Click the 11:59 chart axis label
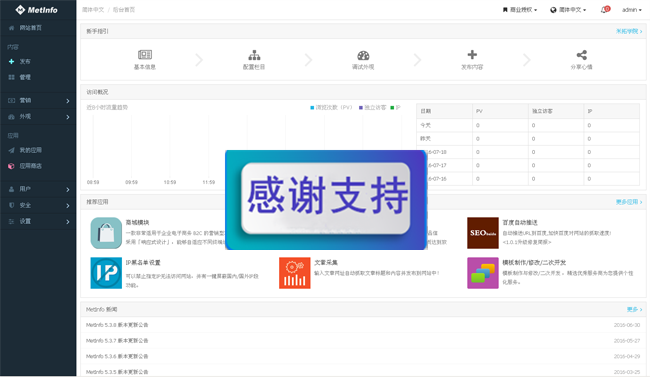The image size is (650, 377). (x=209, y=182)
